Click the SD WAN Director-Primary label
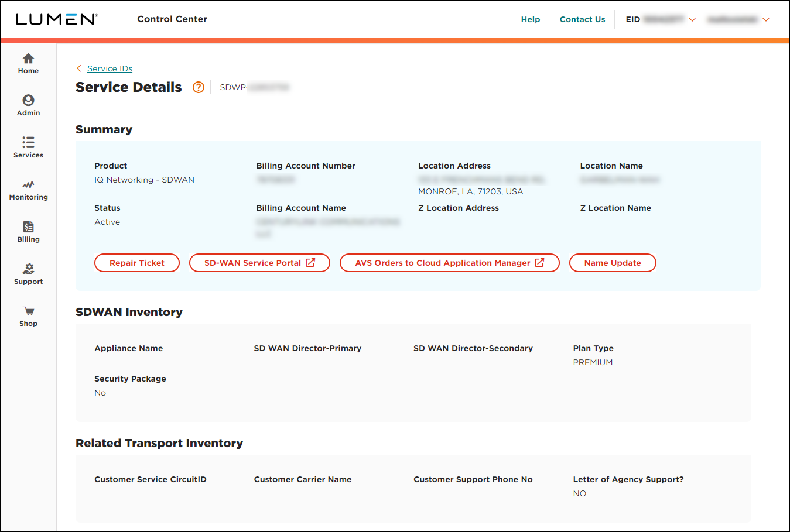Viewport: 790px width, 532px height. (307, 348)
